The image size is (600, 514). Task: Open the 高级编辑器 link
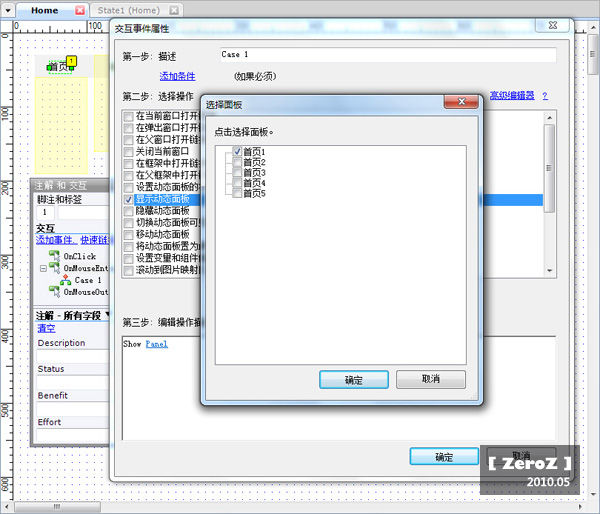click(512, 95)
